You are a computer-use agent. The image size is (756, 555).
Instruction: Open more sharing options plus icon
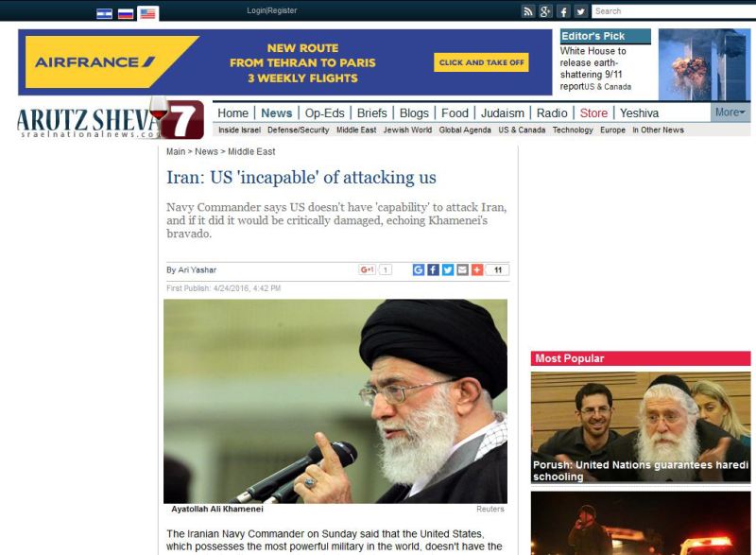click(x=477, y=270)
